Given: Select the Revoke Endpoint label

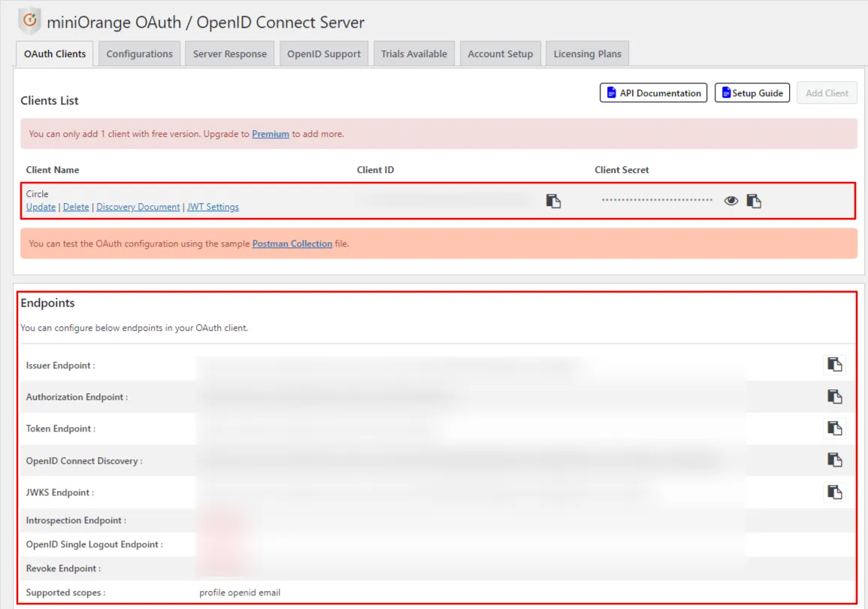Looking at the screenshot, I should point(63,568).
